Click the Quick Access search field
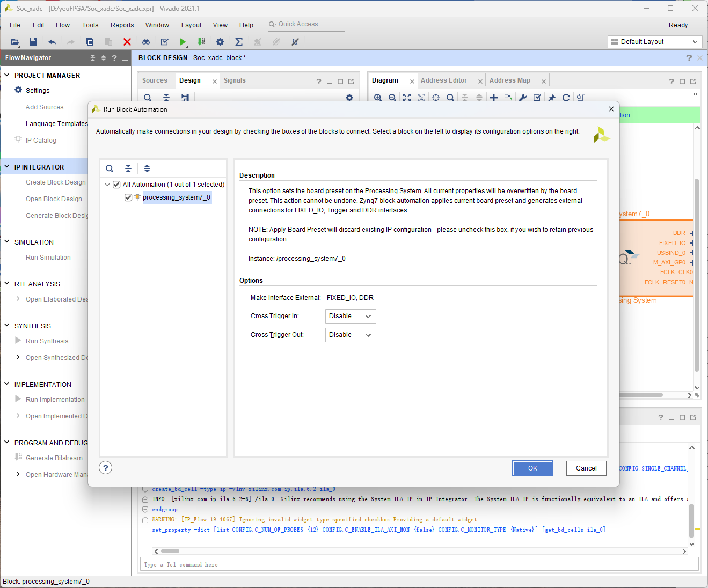Image resolution: width=708 pixels, height=588 pixels. [306, 25]
